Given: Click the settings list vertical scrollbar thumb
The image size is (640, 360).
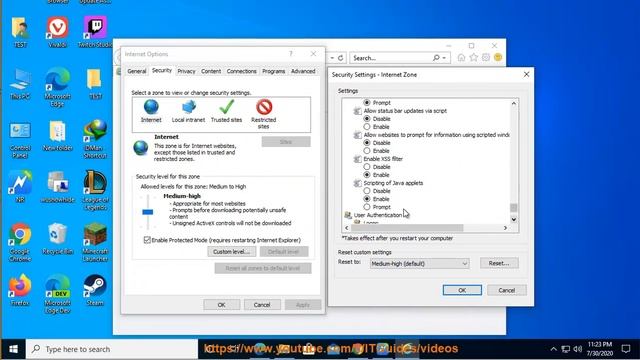Looking at the screenshot, I should coord(513,208).
